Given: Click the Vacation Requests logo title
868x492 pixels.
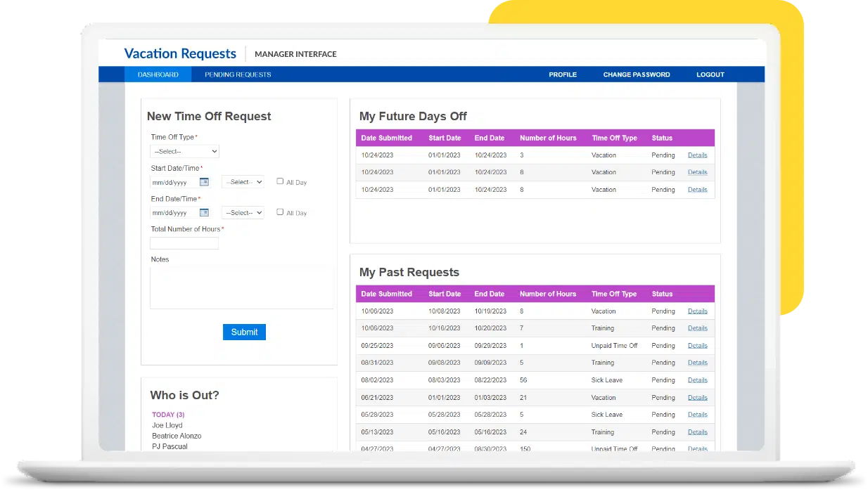Looking at the screenshot, I should click(180, 54).
